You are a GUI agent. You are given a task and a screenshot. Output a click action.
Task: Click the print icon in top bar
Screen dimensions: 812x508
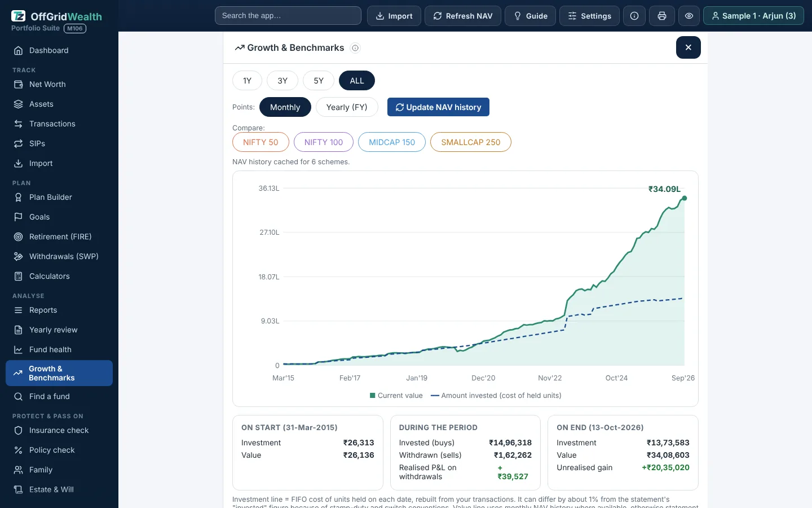click(662, 16)
